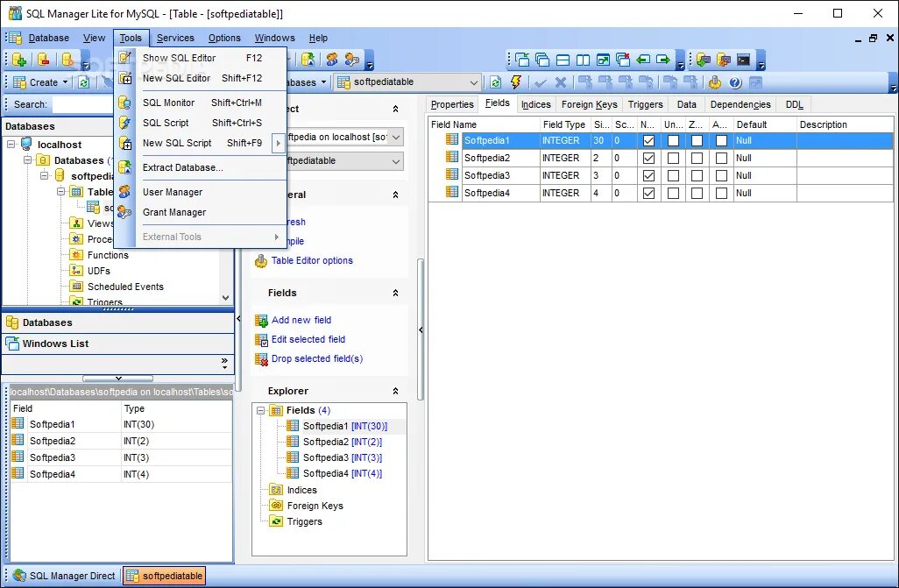Open the Options menu
Image resolution: width=899 pixels, height=588 pixels.
tap(224, 38)
